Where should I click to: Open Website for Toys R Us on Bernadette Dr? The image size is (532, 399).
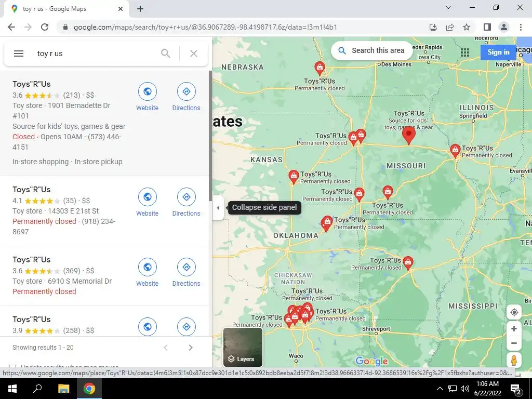click(147, 97)
